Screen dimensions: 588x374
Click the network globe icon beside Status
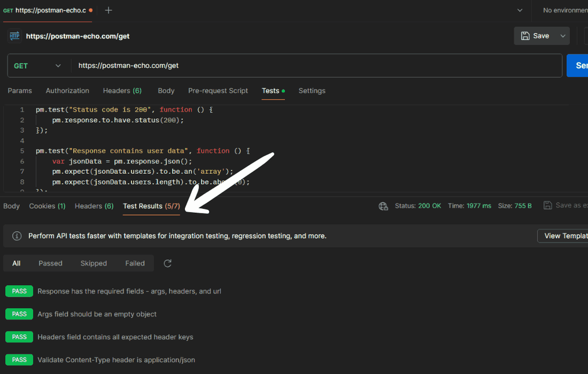coord(383,206)
